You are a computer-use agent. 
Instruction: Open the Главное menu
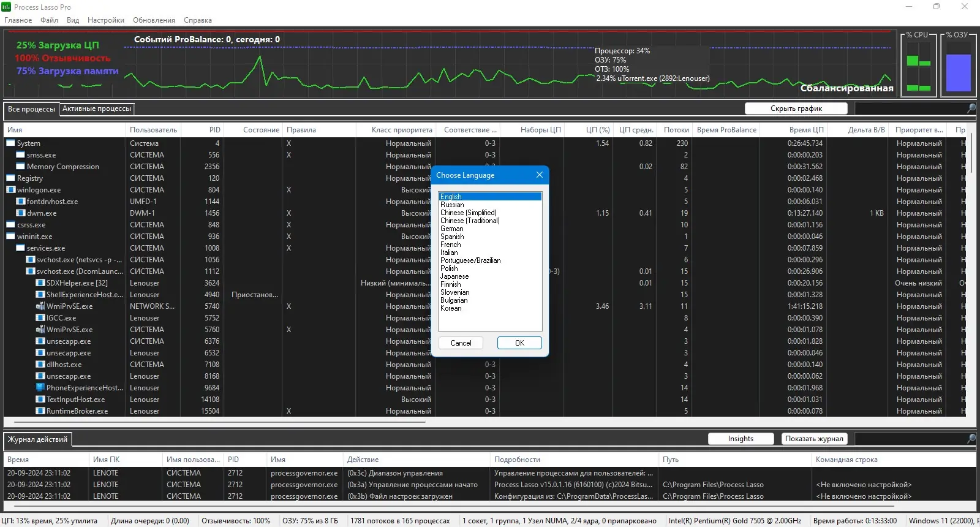click(x=18, y=20)
